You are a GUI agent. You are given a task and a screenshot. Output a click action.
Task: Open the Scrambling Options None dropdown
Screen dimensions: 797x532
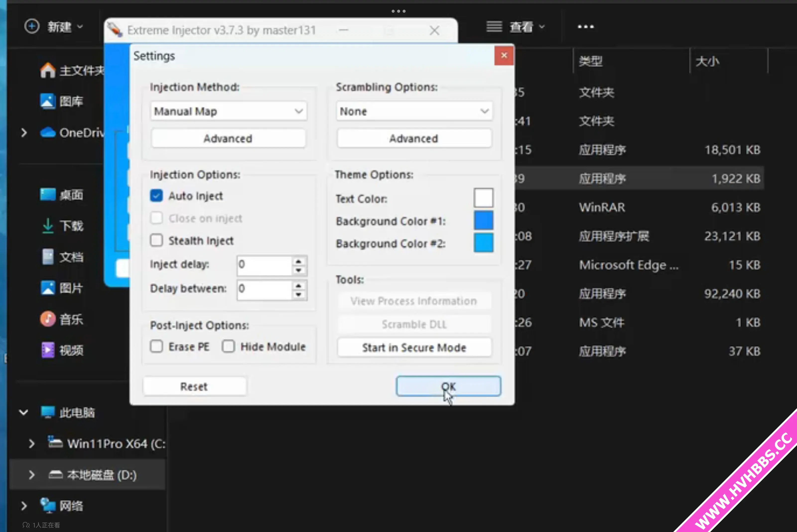point(414,111)
